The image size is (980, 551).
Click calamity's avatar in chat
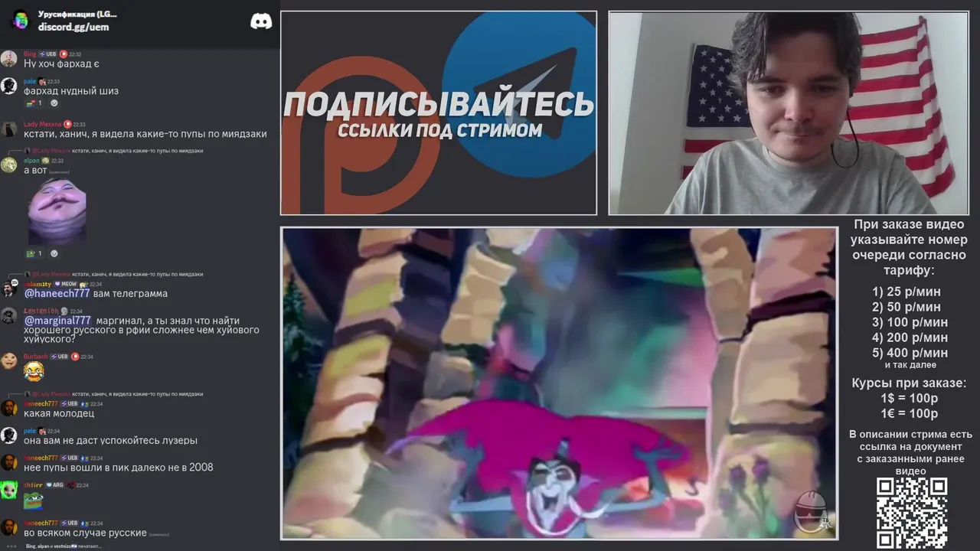(8, 289)
